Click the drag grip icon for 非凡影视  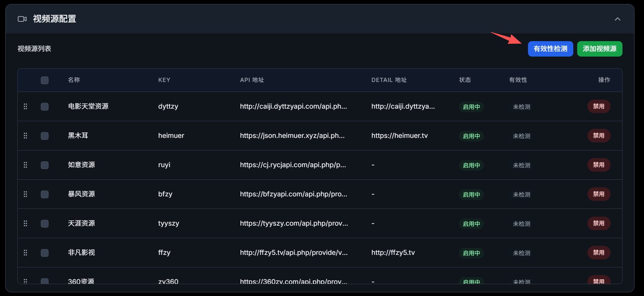click(25, 253)
